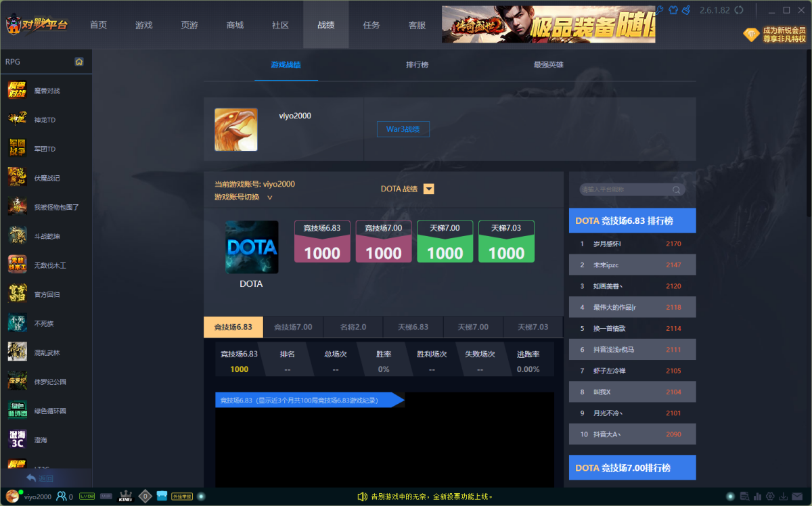The image size is (812, 506).
Task: Click the War3战绩 button
Action: coord(403,129)
